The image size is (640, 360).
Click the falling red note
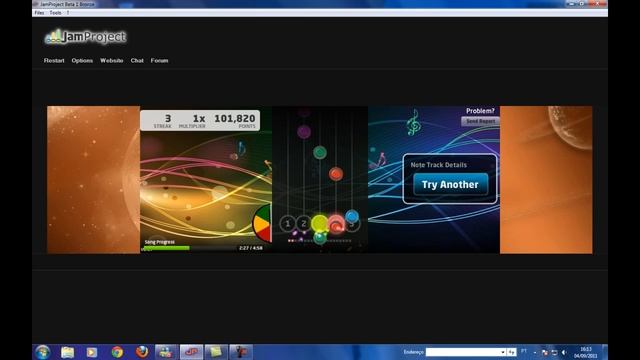(x=336, y=174)
